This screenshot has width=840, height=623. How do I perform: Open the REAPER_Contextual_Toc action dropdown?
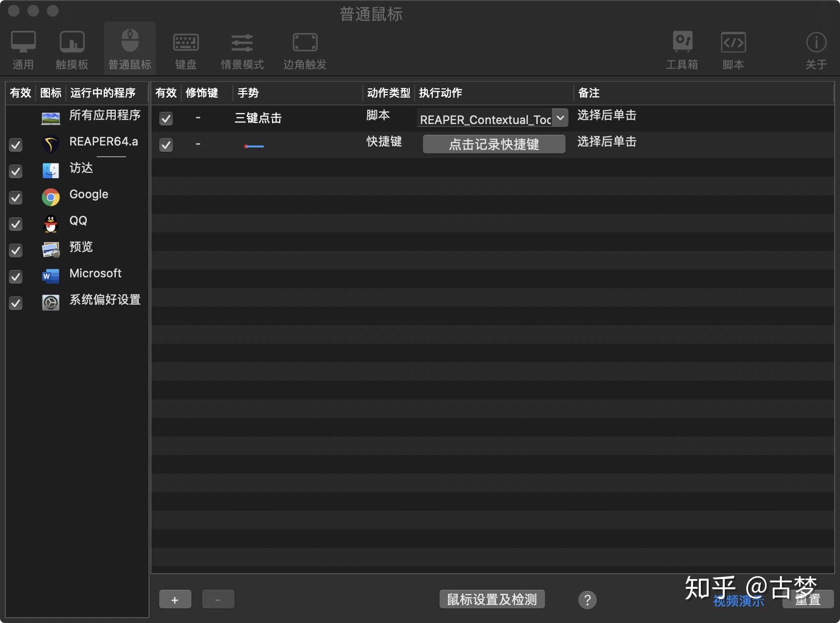click(561, 118)
